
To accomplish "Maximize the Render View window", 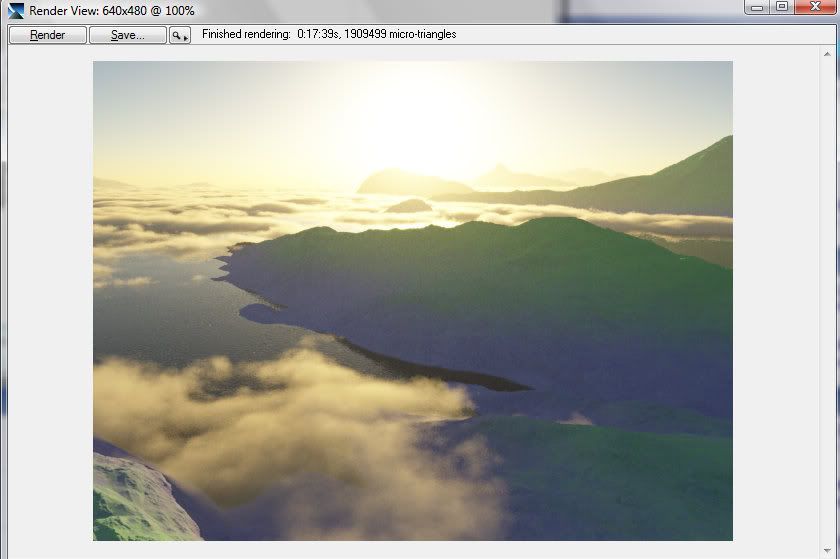I will tap(781, 7).
